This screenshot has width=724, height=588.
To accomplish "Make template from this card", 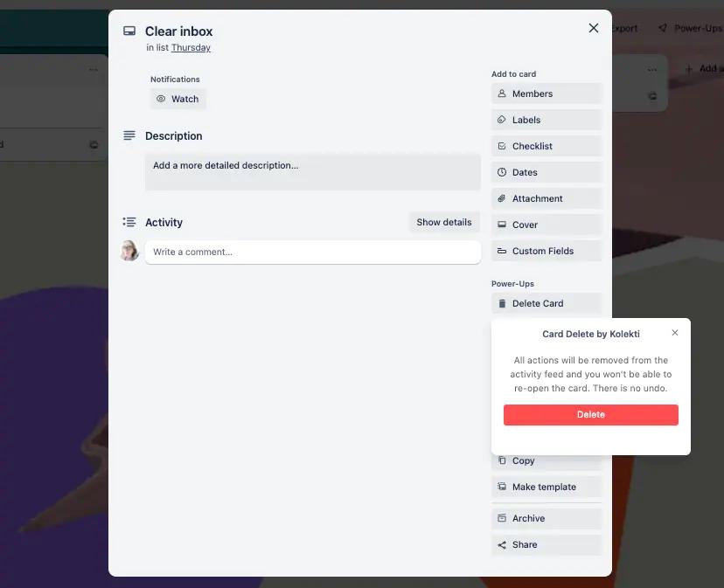I will tap(546, 487).
